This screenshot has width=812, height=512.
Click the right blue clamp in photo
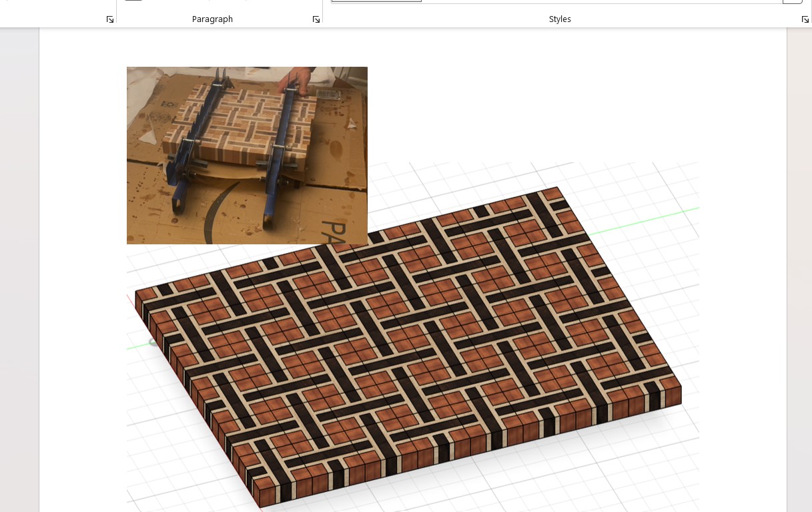[279, 154]
